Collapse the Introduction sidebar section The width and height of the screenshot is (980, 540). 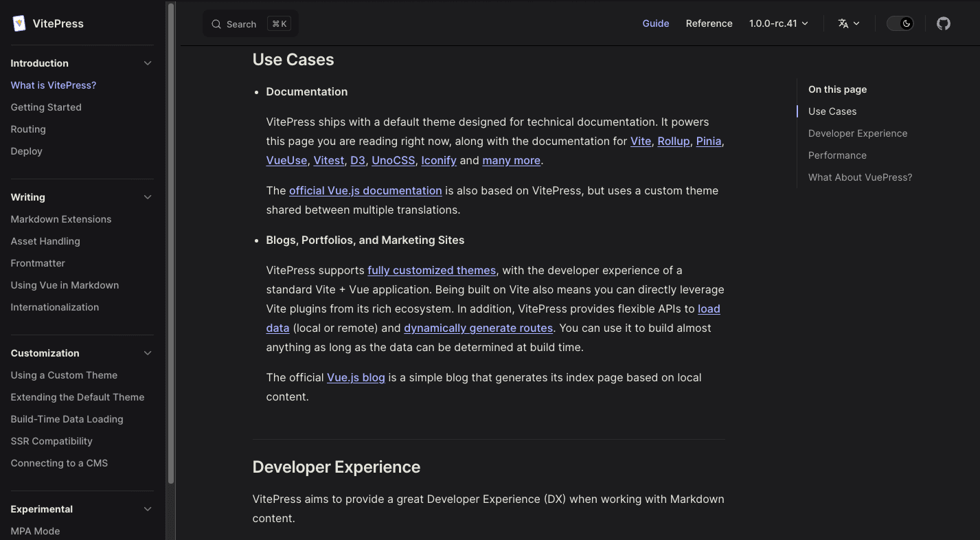pyautogui.click(x=147, y=63)
